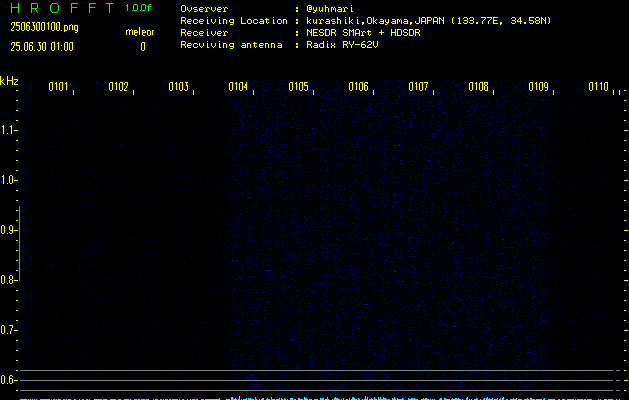
Task: Click the observer name @yuhmari
Action: coord(330,9)
